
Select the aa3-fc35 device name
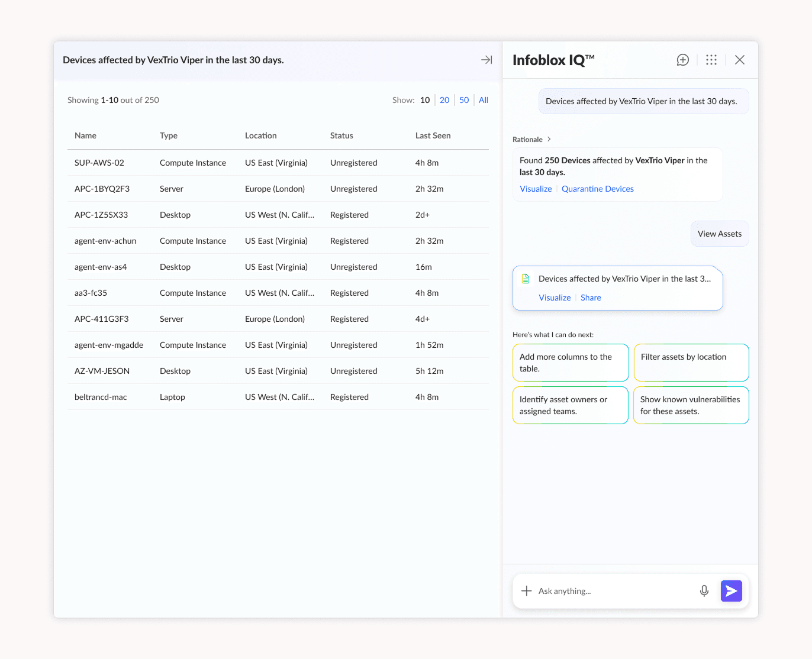click(91, 293)
